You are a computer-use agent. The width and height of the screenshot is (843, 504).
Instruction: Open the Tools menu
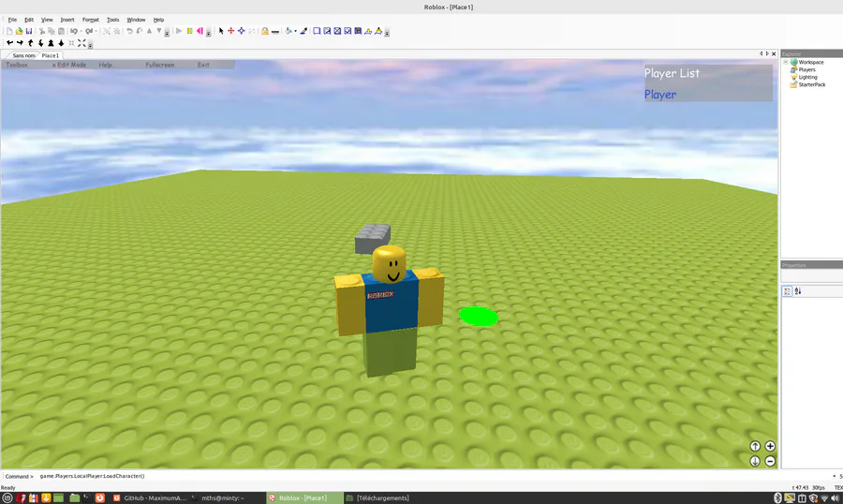point(113,20)
